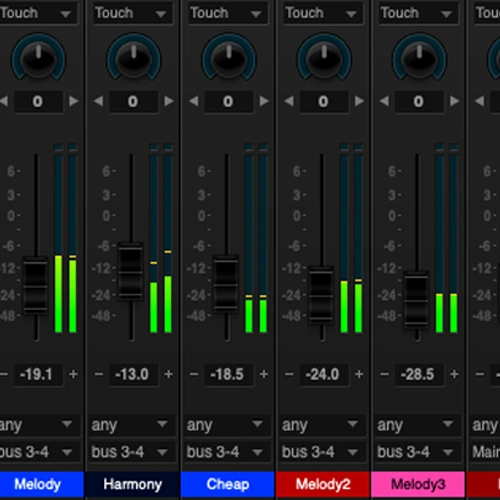Open Harmony Touch automation mode dropdown
500x500 pixels.
133,13
